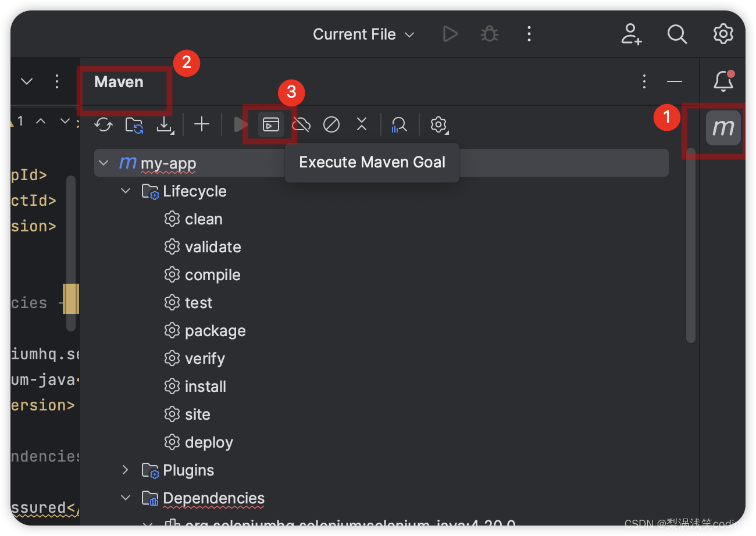Click the Maven panel title
756x536 pixels.
[119, 82]
